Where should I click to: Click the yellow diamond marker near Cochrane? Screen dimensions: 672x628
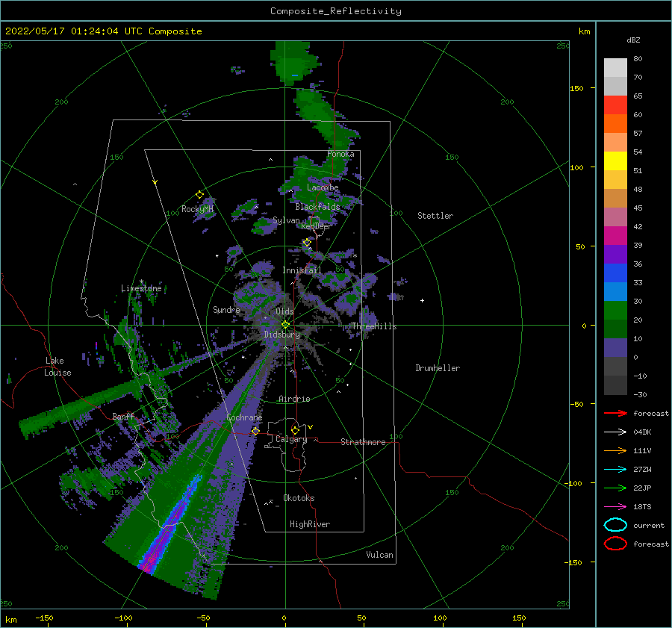[255, 431]
